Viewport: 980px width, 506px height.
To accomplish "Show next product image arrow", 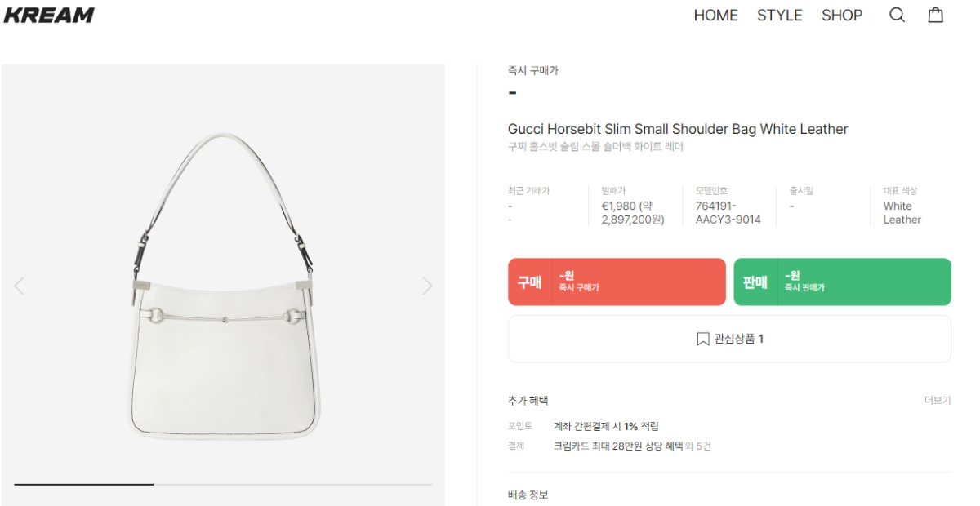I will pos(427,286).
